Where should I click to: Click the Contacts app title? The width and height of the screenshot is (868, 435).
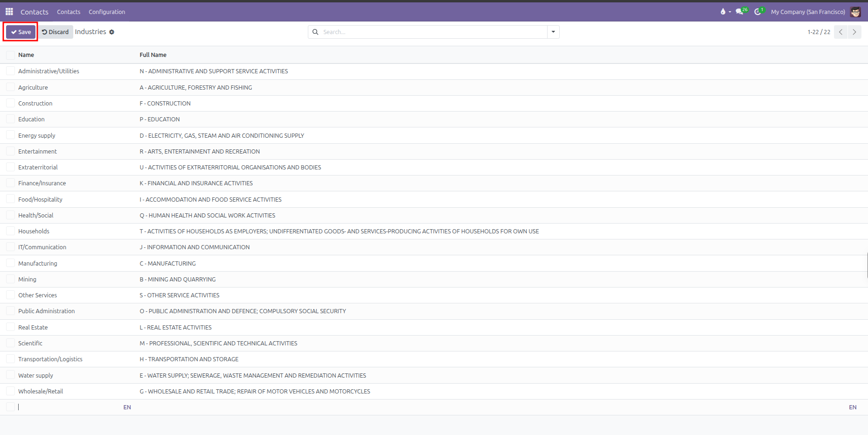click(35, 12)
